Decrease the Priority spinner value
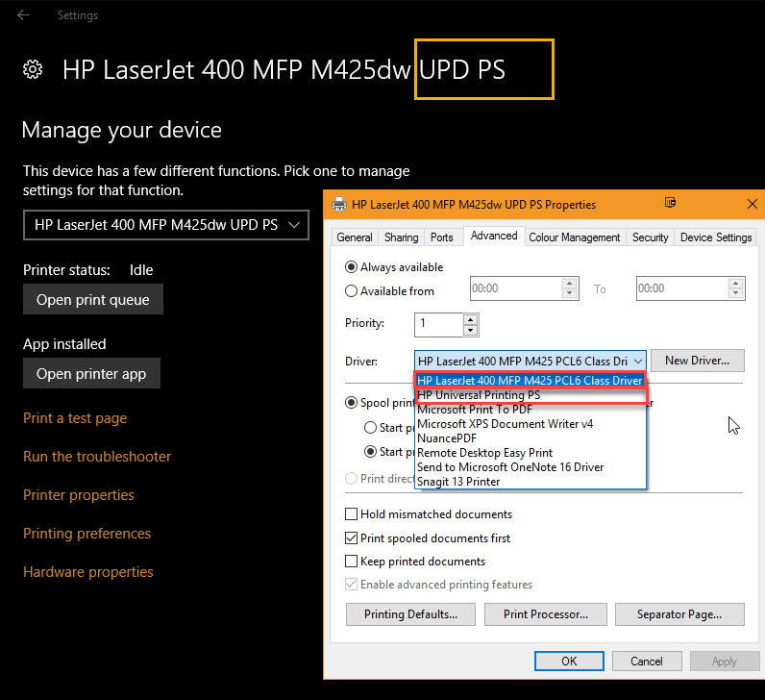The width and height of the screenshot is (765, 700). (470, 330)
